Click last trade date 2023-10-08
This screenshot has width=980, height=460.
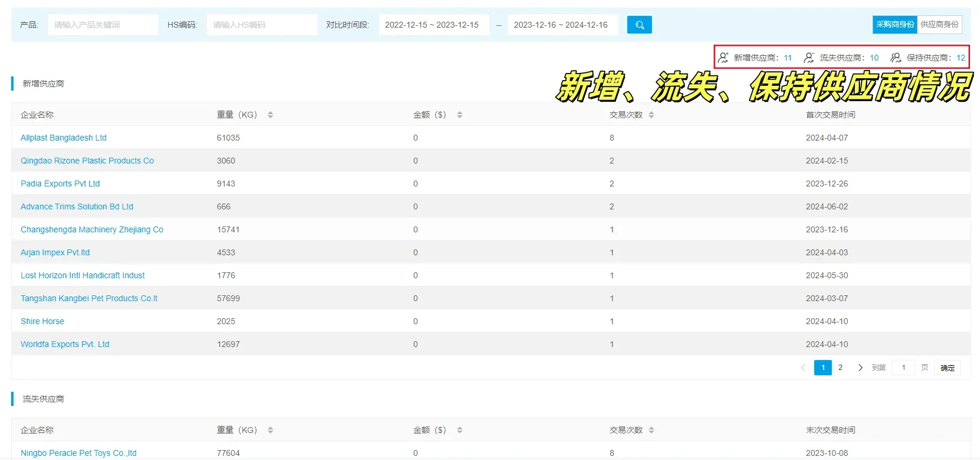click(x=827, y=453)
